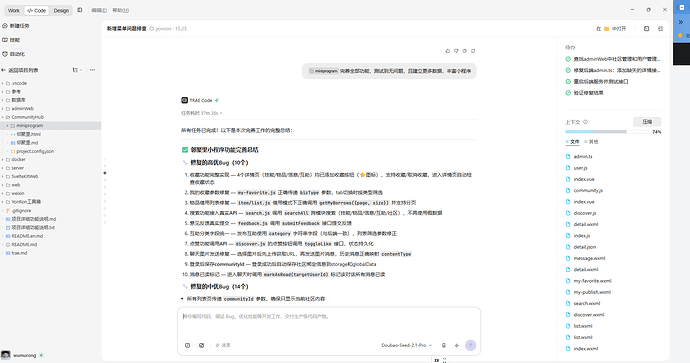Image resolution: width=690 pixels, height=363 pixels.
Task: Click the todo check for 重启后端服务并测试接口
Action: point(568,81)
